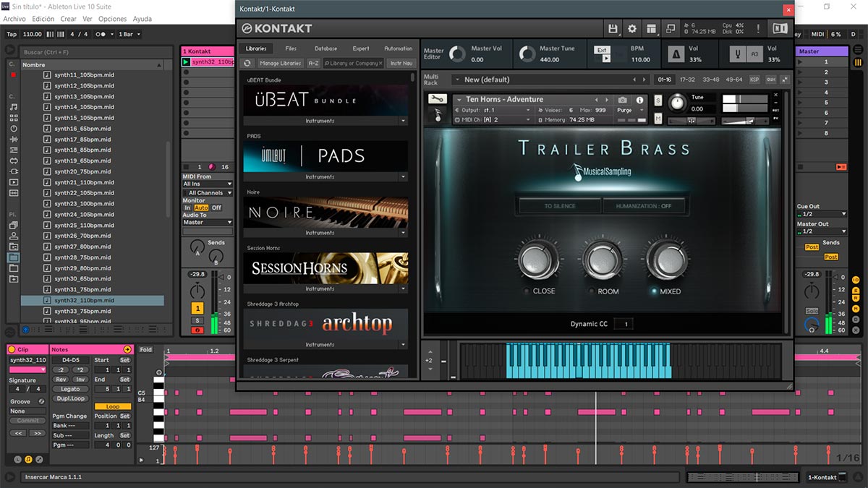This screenshot has width=868, height=488.
Task: Open the Plug-ins browser category
Action: (x=14, y=172)
